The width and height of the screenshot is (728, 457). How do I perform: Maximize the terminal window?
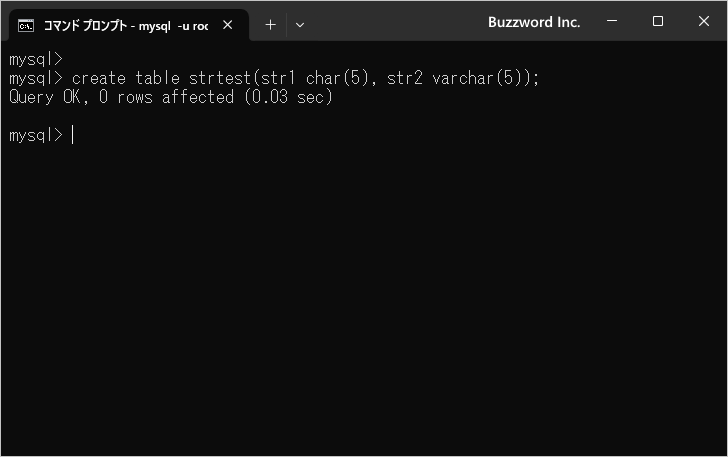pos(657,22)
